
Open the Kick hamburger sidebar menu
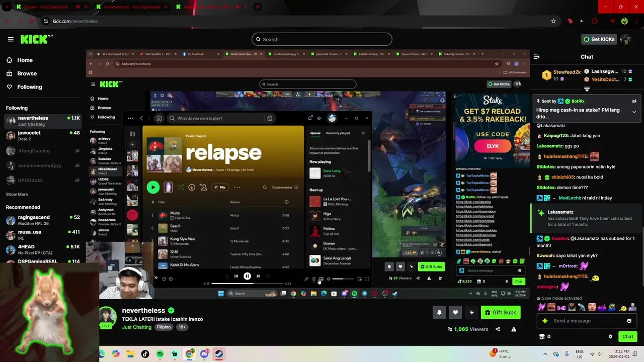pyautogui.click(x=11, y=39)
